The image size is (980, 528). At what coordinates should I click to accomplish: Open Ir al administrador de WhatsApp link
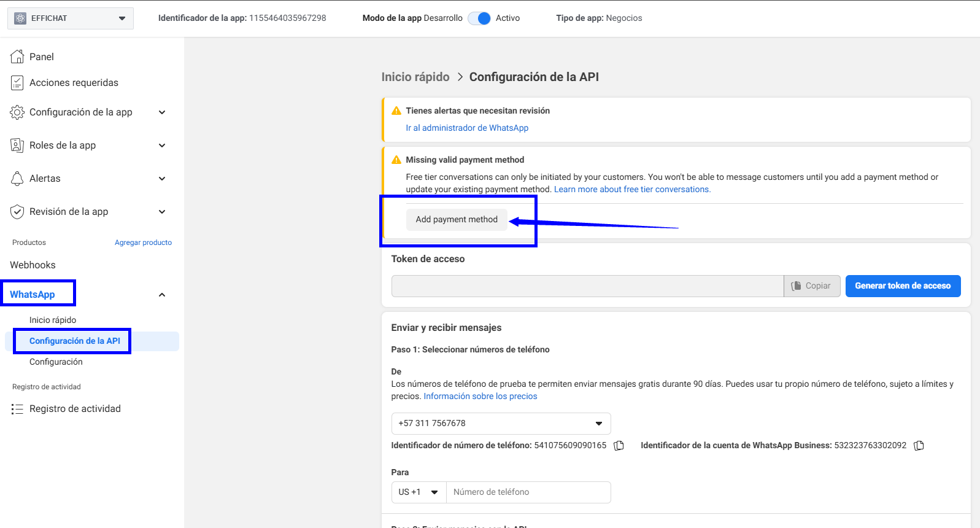(x=466, y=128)
